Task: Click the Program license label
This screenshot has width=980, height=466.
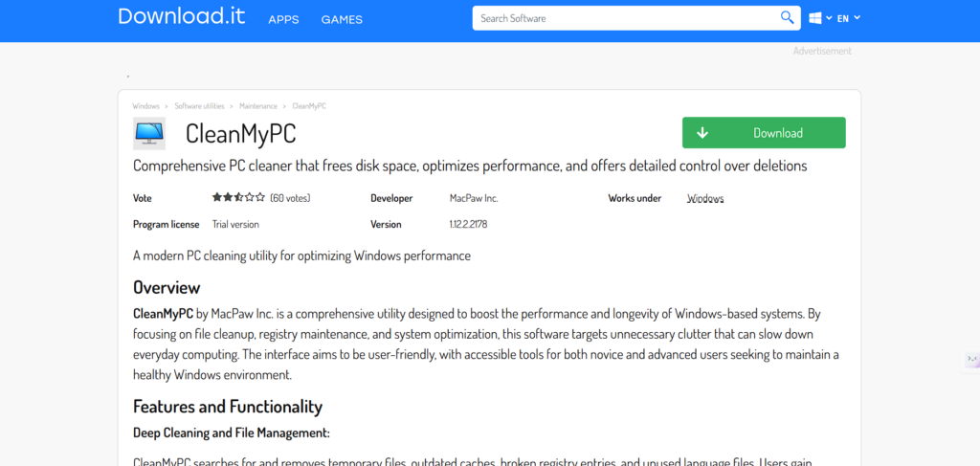Action: [x=167, y=224]
